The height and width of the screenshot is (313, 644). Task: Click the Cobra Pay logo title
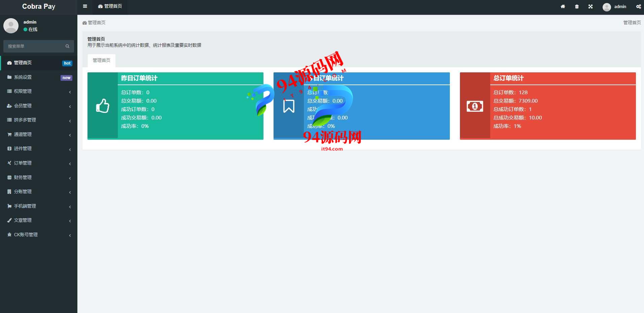click(39, 6)
